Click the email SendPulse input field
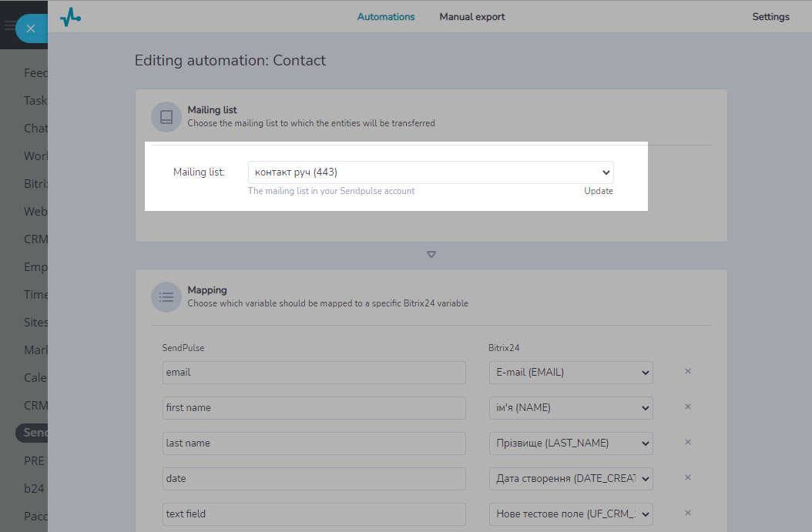Screen dimensions: 812x532 [x=314, y=373]
